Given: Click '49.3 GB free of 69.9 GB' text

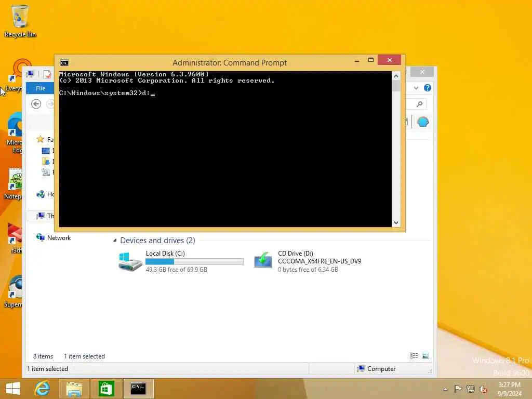Looking at the screenshot, I should pos(177,270).
